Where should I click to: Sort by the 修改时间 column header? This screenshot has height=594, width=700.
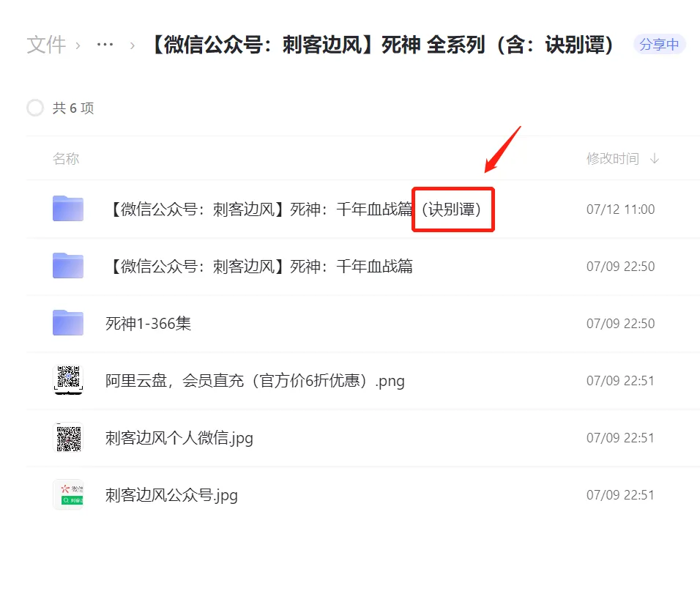pos(612,158)
